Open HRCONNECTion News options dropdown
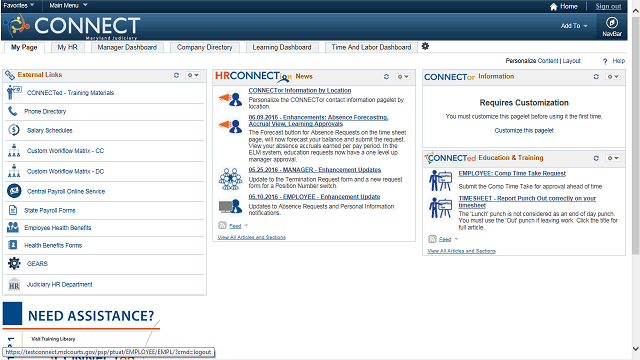 pyautogui.click(x=402, y=76)
